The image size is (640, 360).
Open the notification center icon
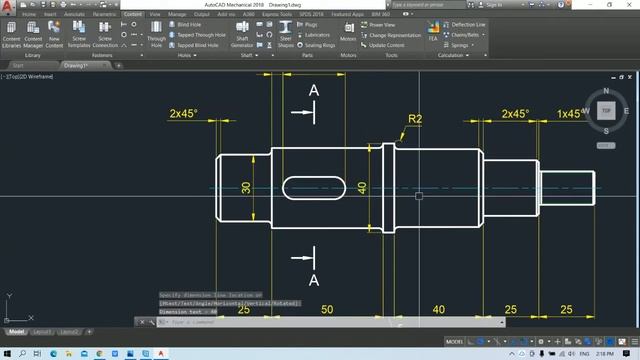click(x=627, y=353)
